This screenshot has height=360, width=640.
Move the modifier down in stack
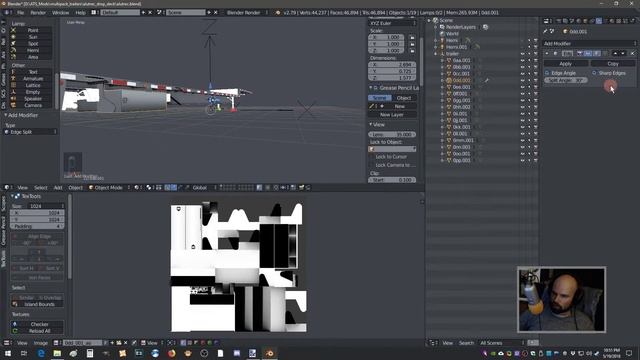(623, 53)
